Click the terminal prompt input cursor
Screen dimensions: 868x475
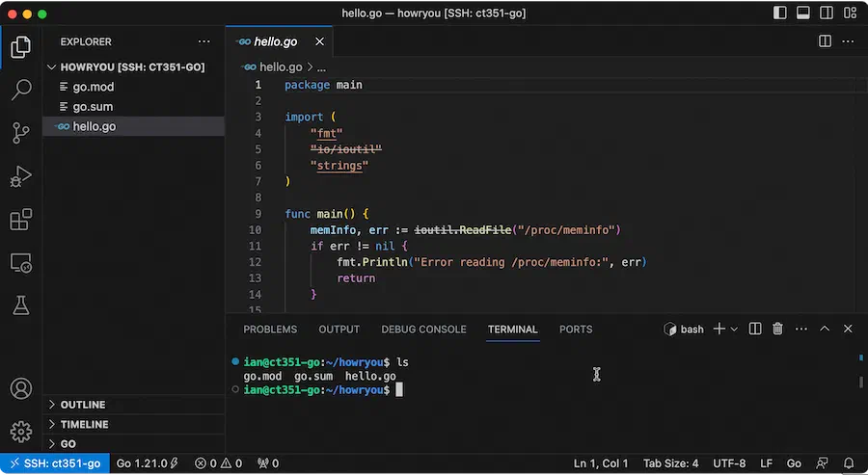(399, 390)
